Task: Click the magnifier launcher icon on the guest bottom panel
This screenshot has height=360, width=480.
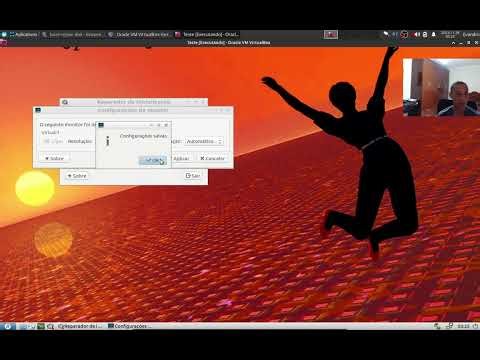Action: pos(50,326)
